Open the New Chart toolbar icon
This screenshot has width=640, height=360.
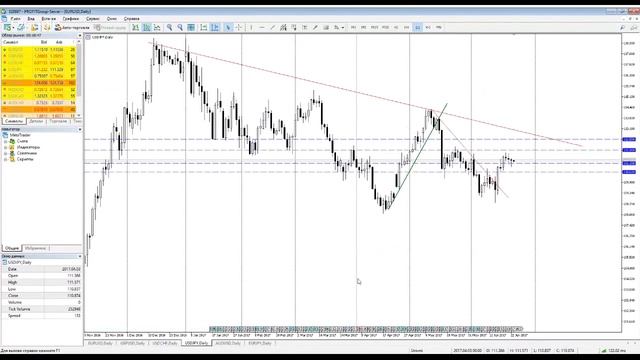tap(7, 27)
